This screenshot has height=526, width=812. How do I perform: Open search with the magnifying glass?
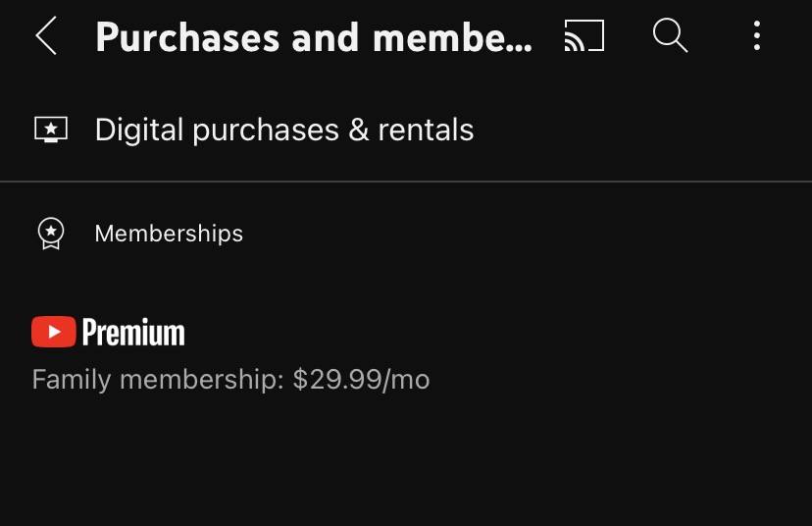pos(670,35)
